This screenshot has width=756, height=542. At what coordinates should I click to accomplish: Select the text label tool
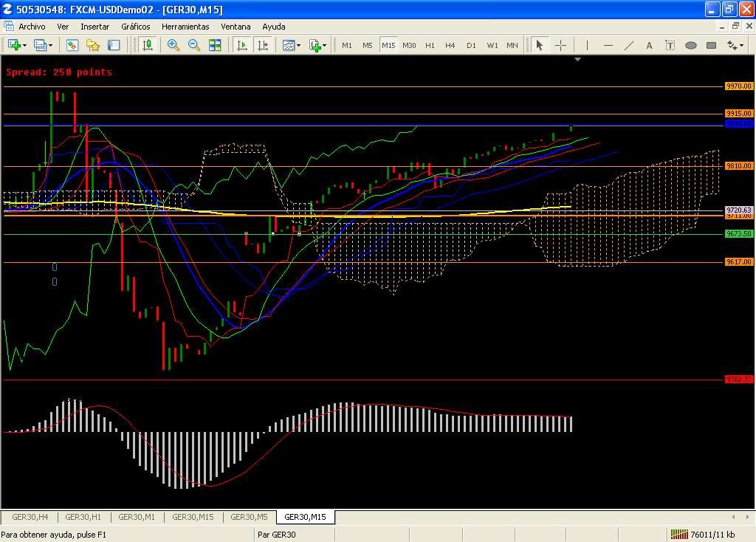click(x=650, y=45)
